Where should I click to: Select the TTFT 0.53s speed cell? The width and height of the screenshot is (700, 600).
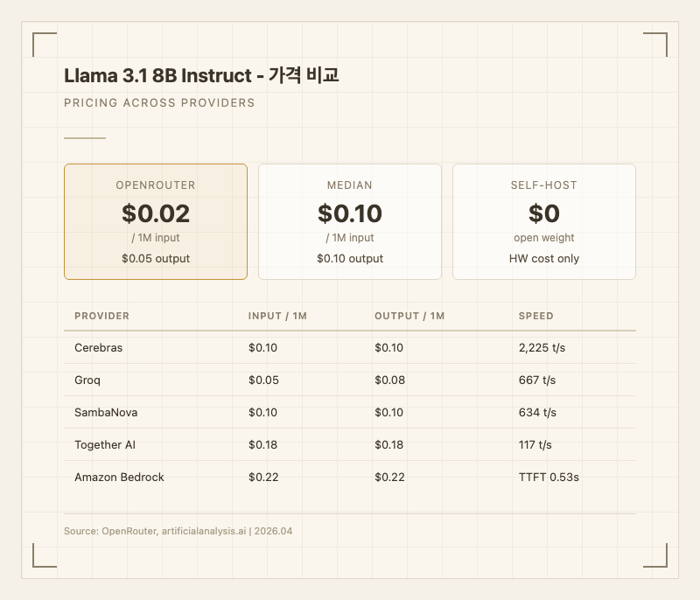click(x=549, y=477)
